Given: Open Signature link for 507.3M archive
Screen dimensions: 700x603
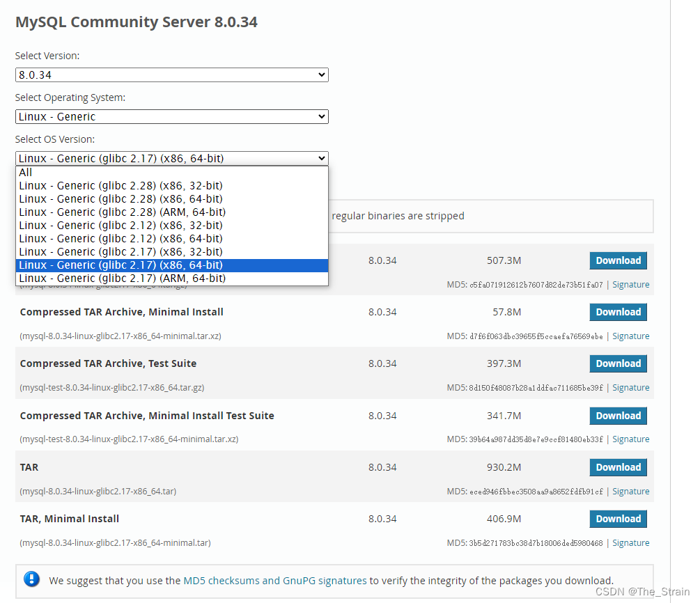Looking at the screenshot, I should pos(631,285).
